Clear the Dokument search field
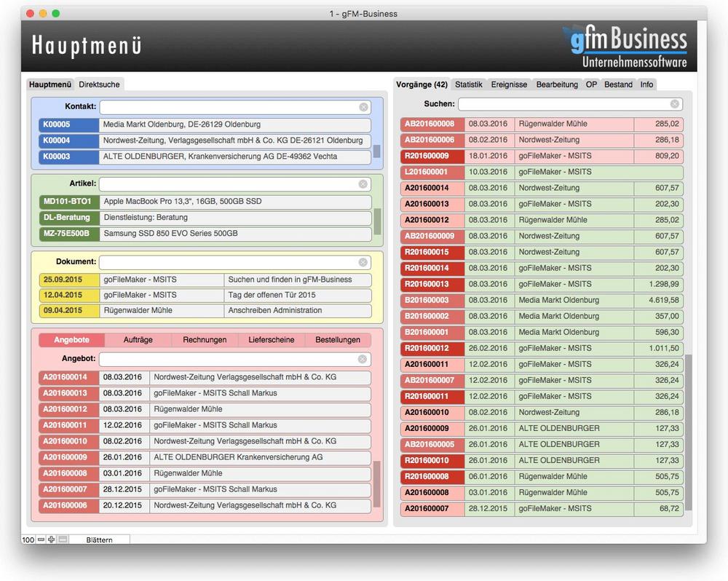728x581 pixels. click(363, 263)
